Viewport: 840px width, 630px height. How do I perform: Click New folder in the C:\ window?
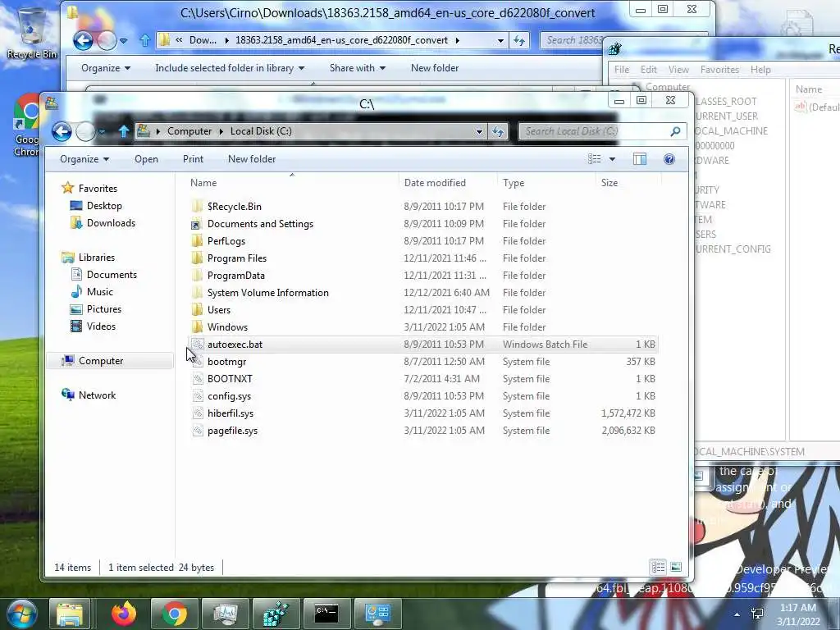coord(252,159)
